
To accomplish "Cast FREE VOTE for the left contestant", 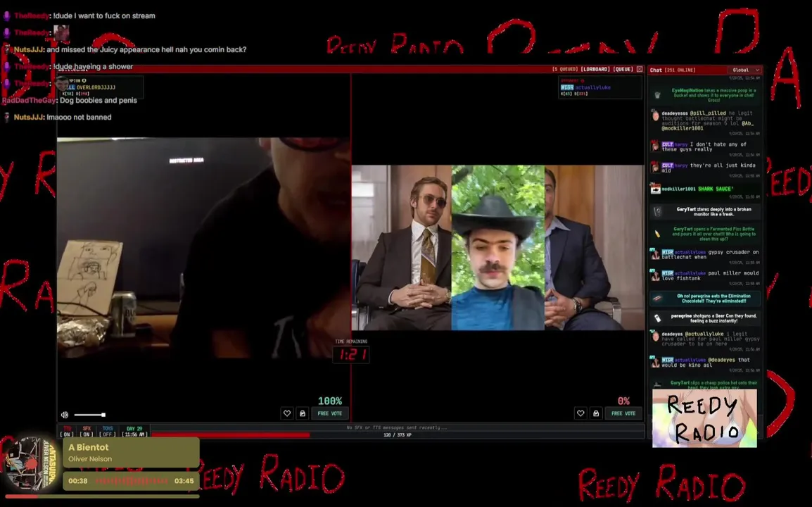I will point(330,413).
